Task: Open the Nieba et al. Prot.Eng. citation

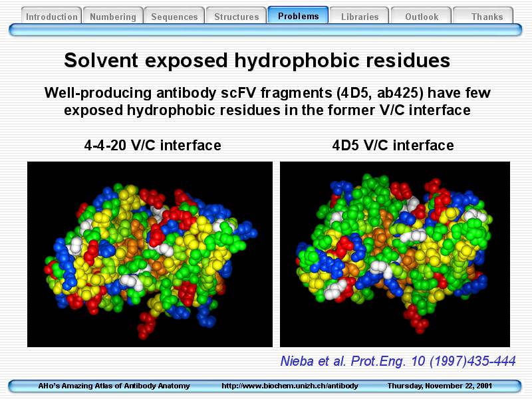Action: tap(397, 361)
